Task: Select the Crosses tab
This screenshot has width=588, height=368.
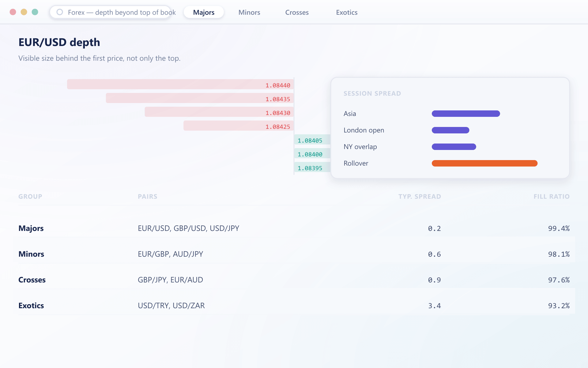Action: 297,12
